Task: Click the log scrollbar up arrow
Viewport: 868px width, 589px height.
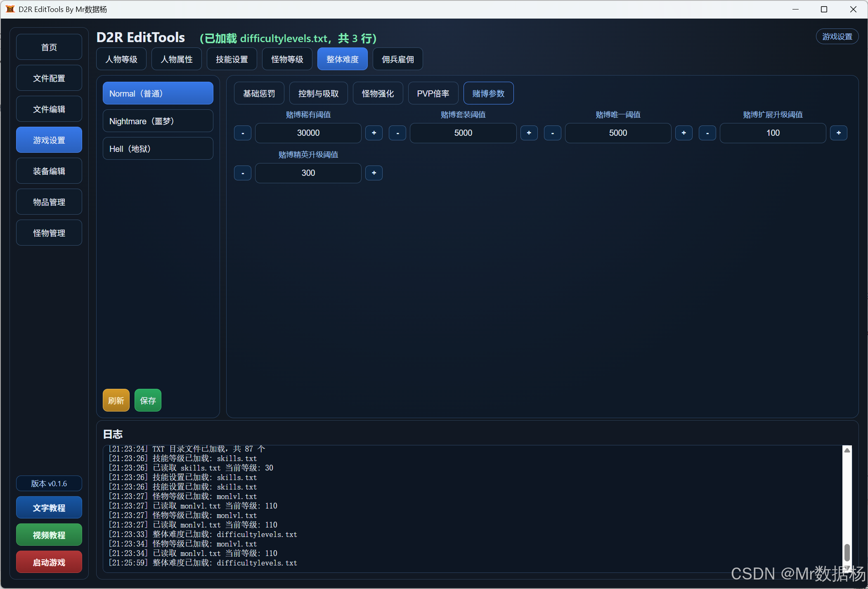Action: point(847,450)
